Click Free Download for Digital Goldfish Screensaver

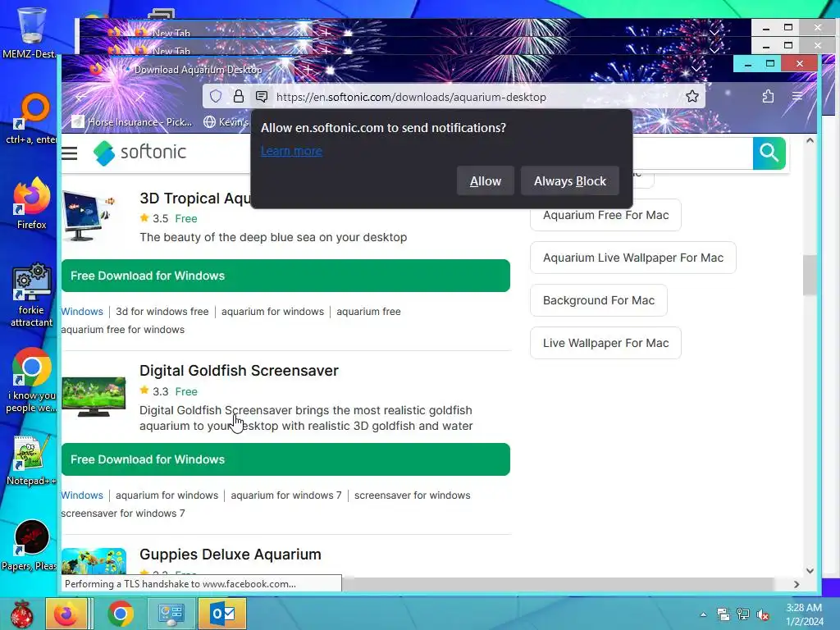click(285, 459)
